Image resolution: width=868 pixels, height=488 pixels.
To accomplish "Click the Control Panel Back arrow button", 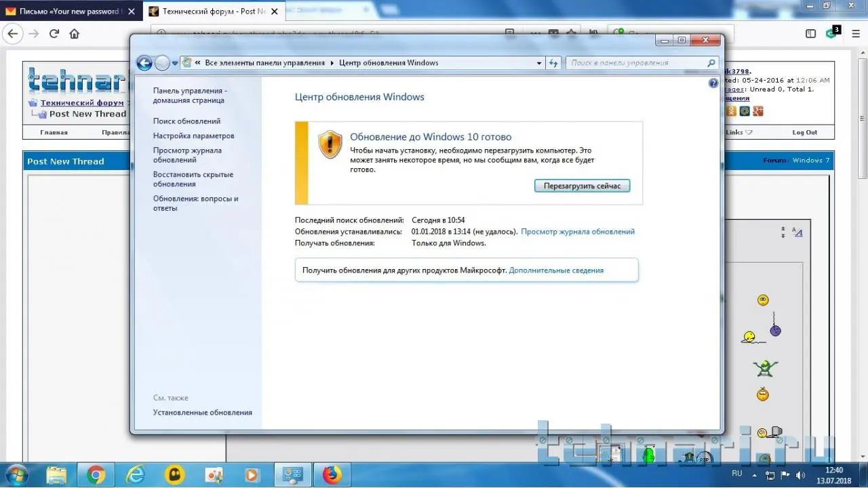I will point(144,63).
